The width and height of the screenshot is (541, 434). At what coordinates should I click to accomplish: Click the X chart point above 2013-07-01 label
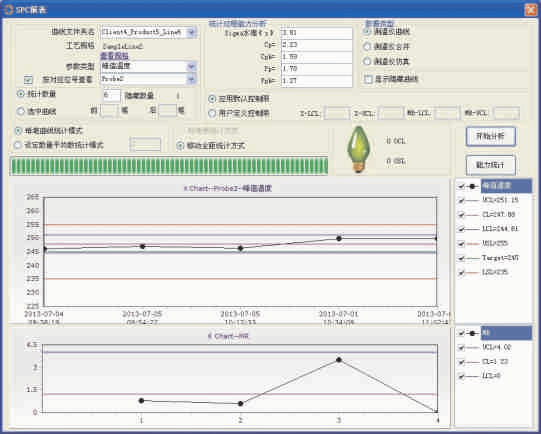[x=339, y=238]
